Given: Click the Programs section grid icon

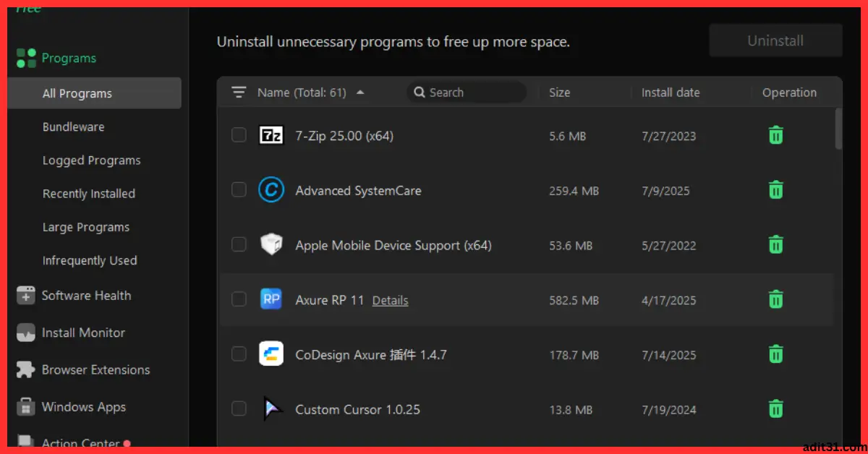Looking at the screenshot, I should pyautogui.click(x=26, y=58).
